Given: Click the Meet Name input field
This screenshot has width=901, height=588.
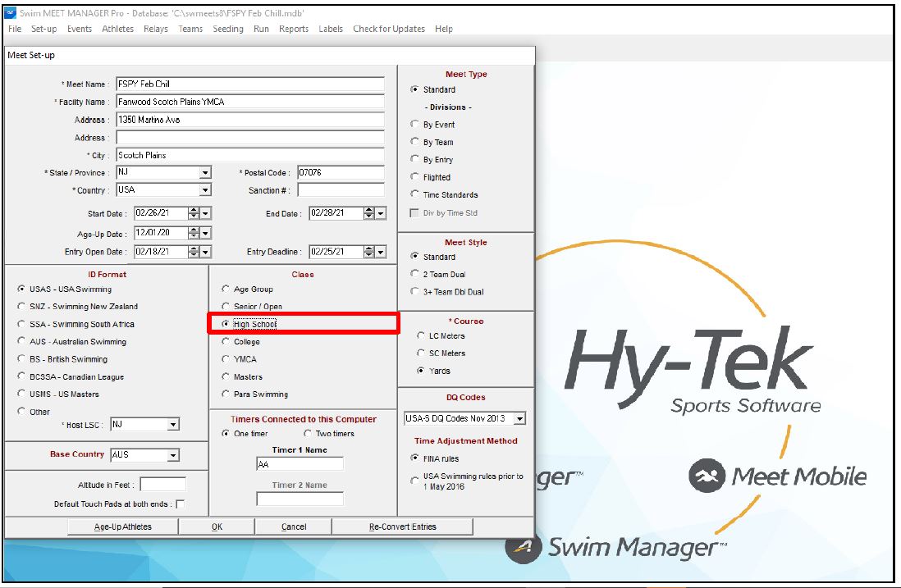Looking at the screenshot, I should [250, 84].
